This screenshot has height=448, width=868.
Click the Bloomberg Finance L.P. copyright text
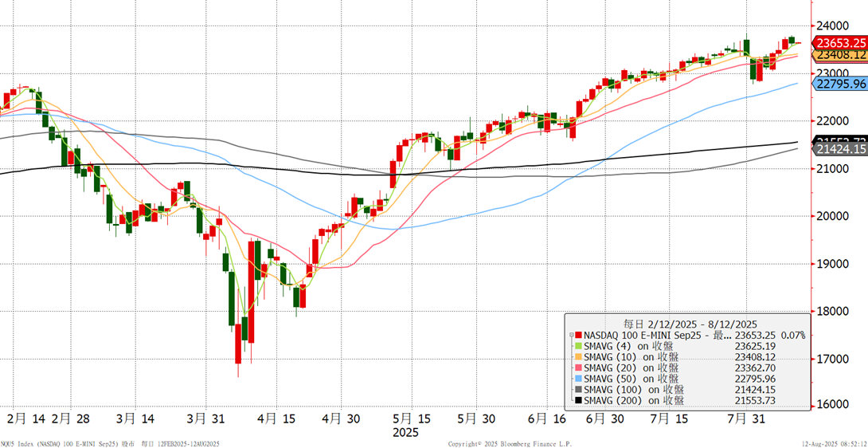(510, 444)
